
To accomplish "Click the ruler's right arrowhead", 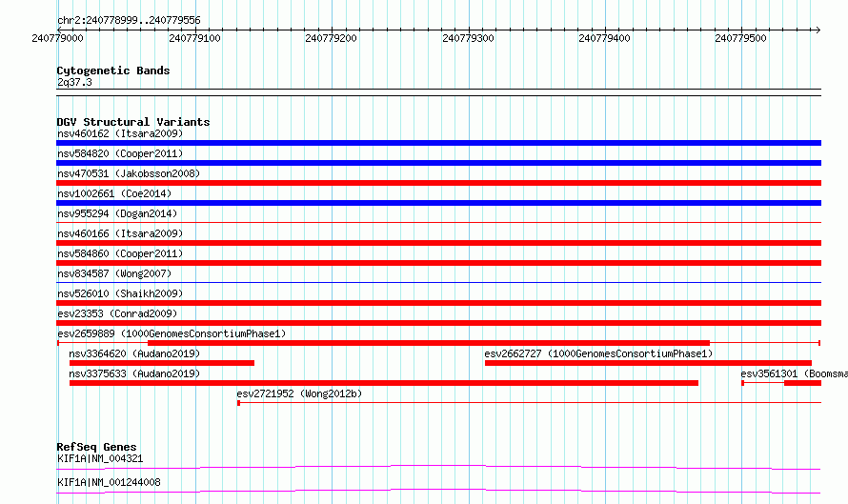I will pos(818,30).
